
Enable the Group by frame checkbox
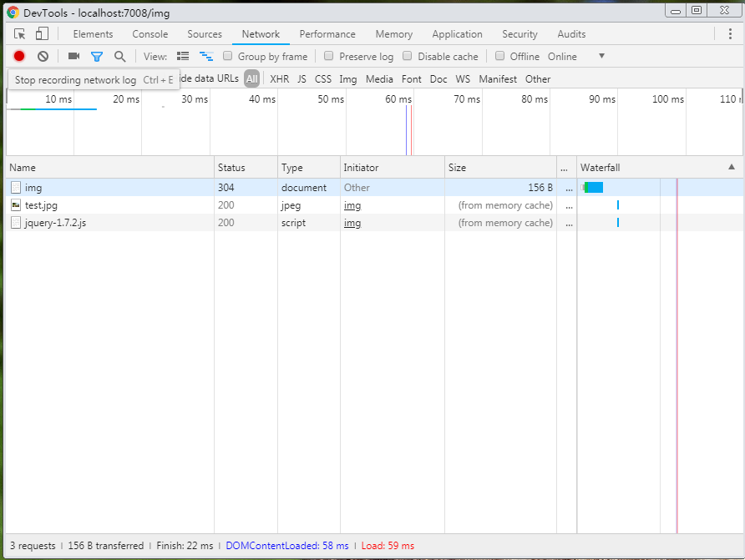[x=227, y=56]
